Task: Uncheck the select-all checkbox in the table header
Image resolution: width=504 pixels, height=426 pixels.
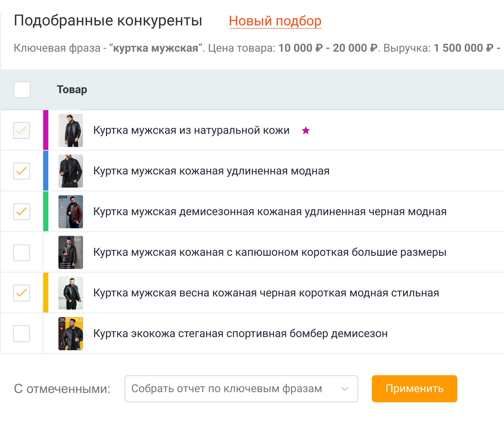Action: (22, 89)
